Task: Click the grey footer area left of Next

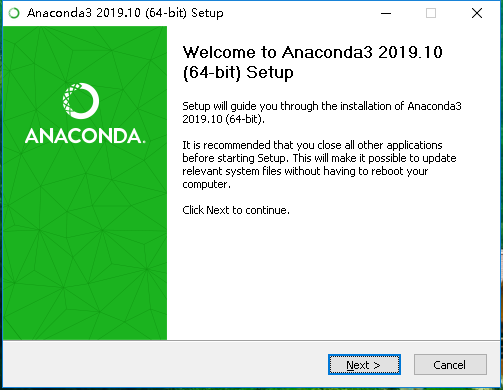Action: pyautogui.click(x=165, y=365)
